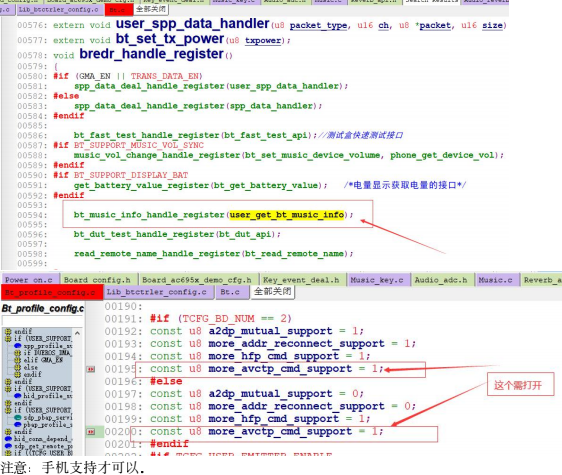Click the spp_profile symbol icon

click(18, 346)
